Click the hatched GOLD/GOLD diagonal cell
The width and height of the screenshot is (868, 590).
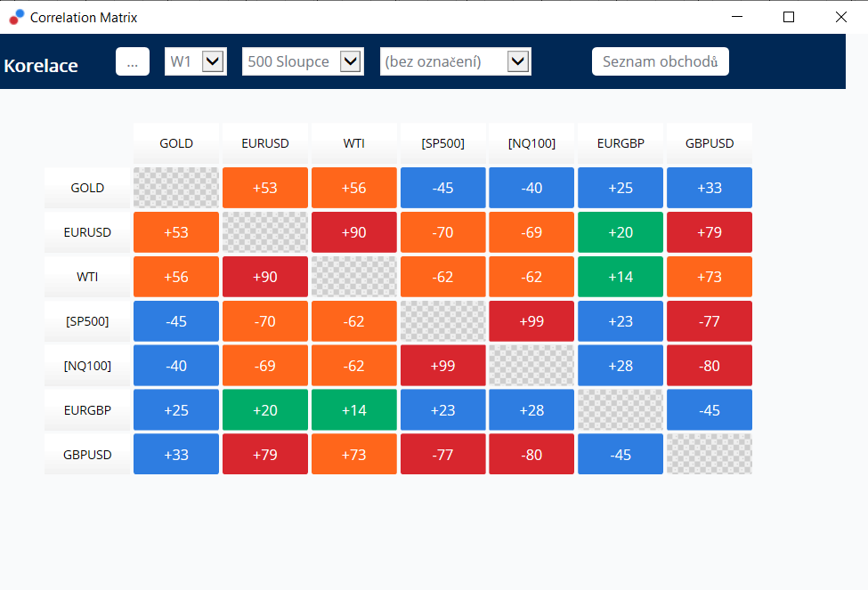coord(176,188)
